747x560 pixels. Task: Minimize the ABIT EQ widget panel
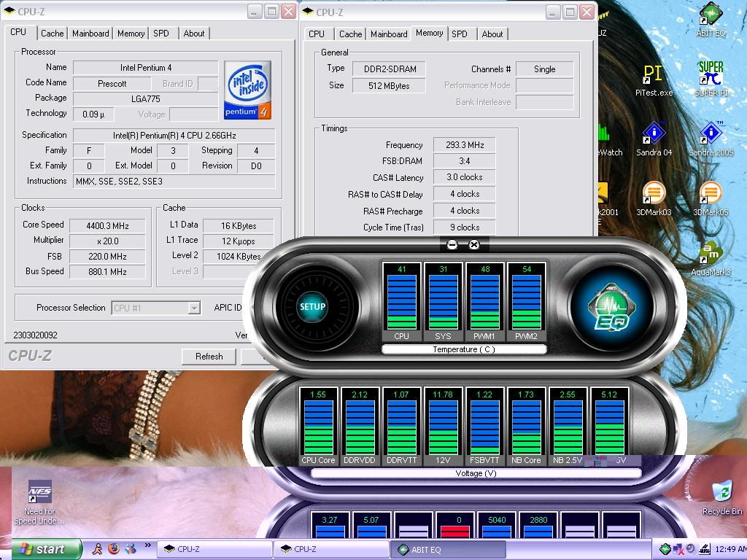click(452, 245)
